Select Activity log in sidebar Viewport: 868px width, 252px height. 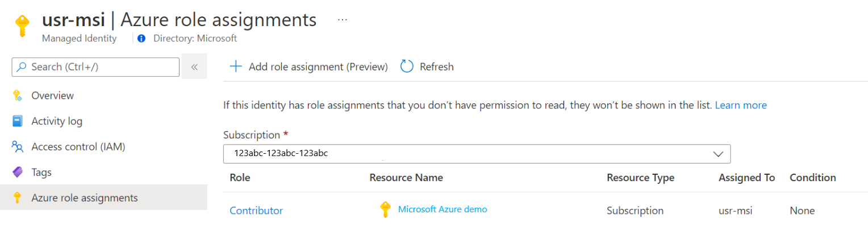pyautogui.click(x=57, y=121)
